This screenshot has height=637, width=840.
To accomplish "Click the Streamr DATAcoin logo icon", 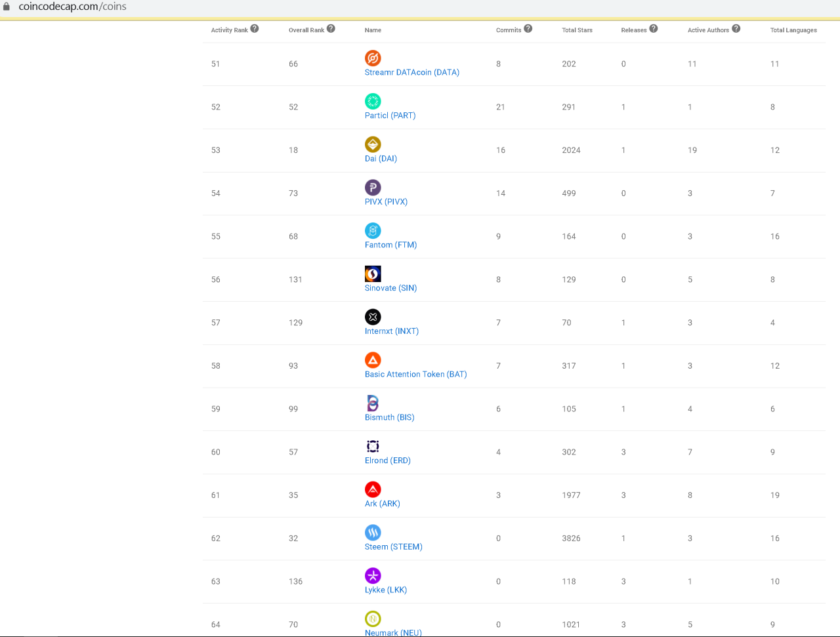I will [373, 58].
